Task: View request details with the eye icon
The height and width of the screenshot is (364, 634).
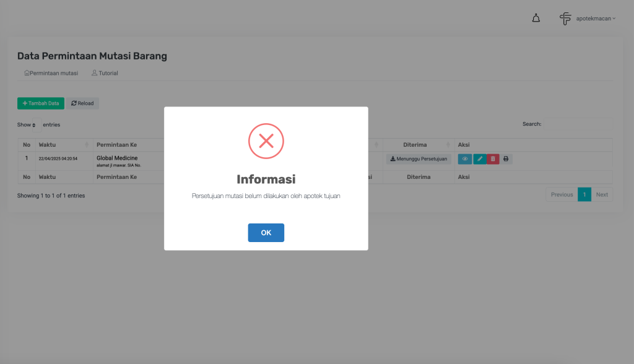Action: 465,159
